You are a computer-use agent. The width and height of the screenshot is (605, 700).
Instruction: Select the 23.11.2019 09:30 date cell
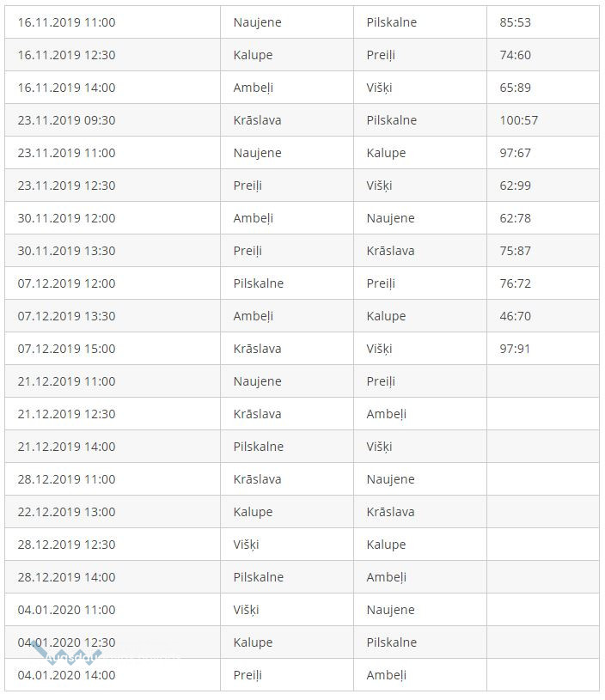[66, 120]
